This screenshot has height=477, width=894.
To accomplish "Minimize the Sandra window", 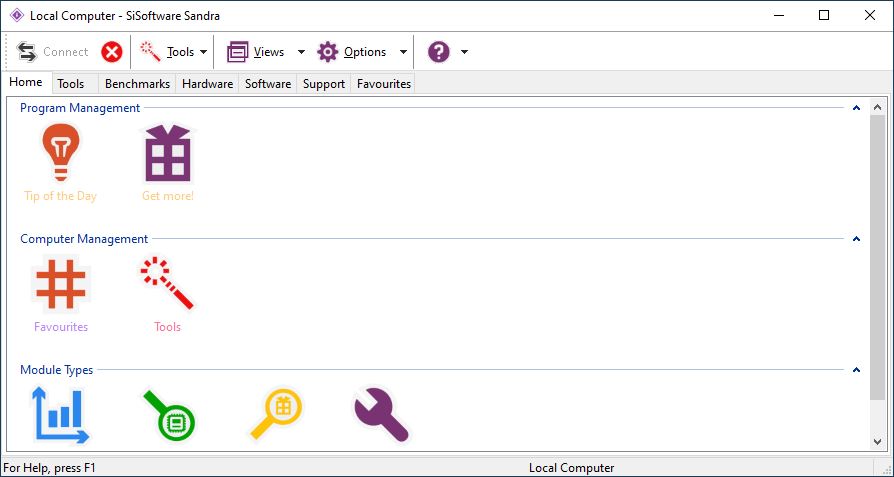I will pos(779,15).
